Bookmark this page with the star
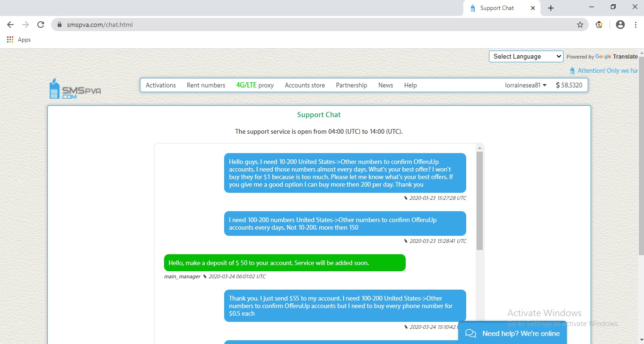Image resolution: width=644 pixels, height=344 pixels. pos(580,25)
